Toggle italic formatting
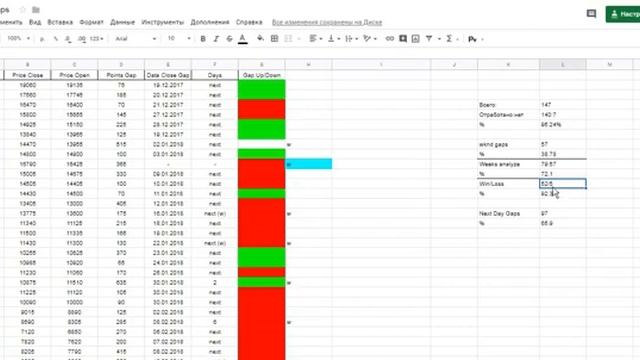This screenshot has width=640, height=360. [216, 39]
